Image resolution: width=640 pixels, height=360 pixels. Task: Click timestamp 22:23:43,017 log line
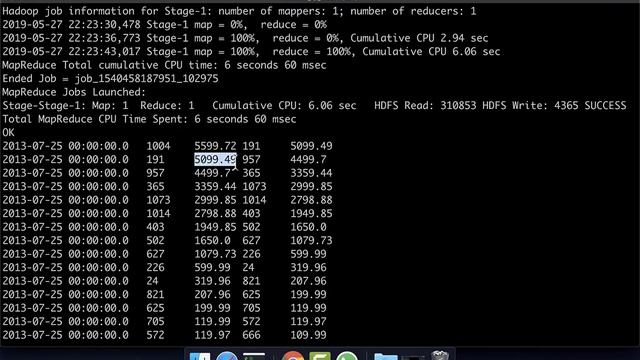(251, 51)
